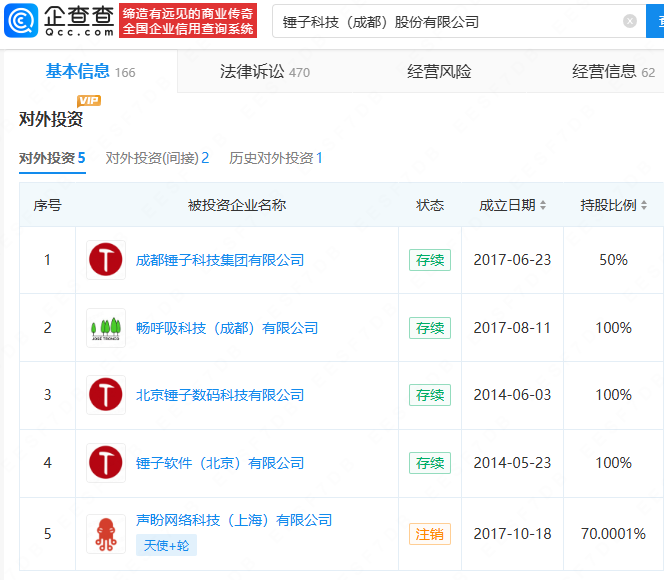Open the 基本信息 tab
The image size is (664, 580).
(x=90, y=72)
